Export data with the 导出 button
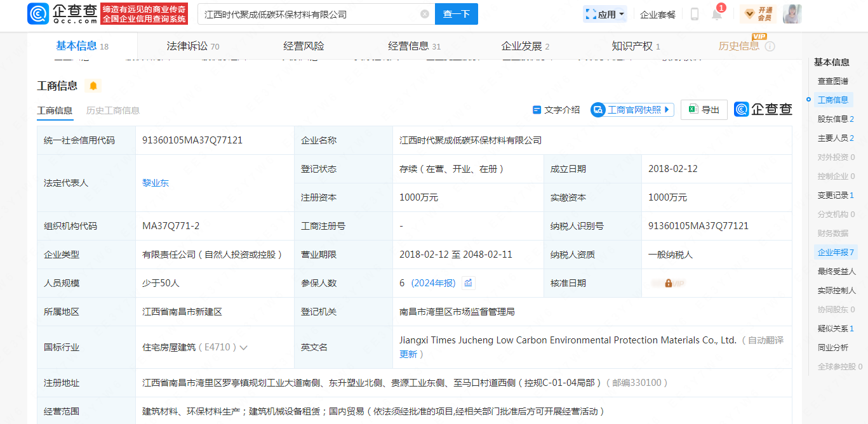This screenshot has width=868, height=424. pyautogui.click(x=704, y=110)
